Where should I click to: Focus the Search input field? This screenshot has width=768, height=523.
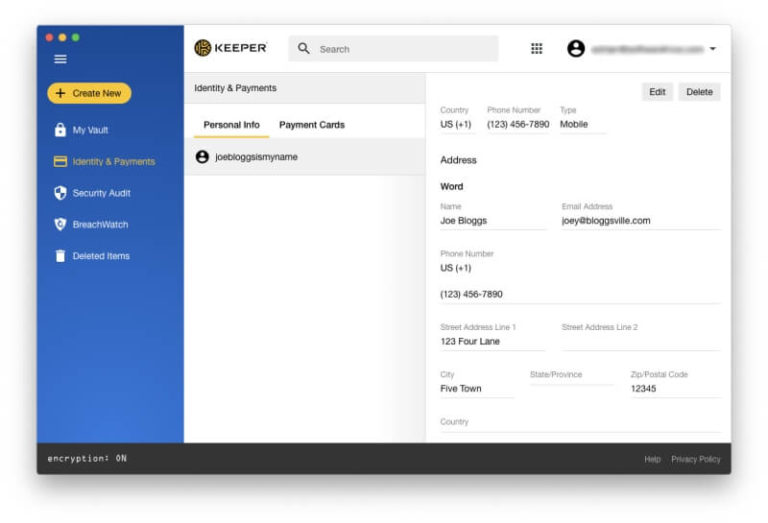click(x=393, y=48)
